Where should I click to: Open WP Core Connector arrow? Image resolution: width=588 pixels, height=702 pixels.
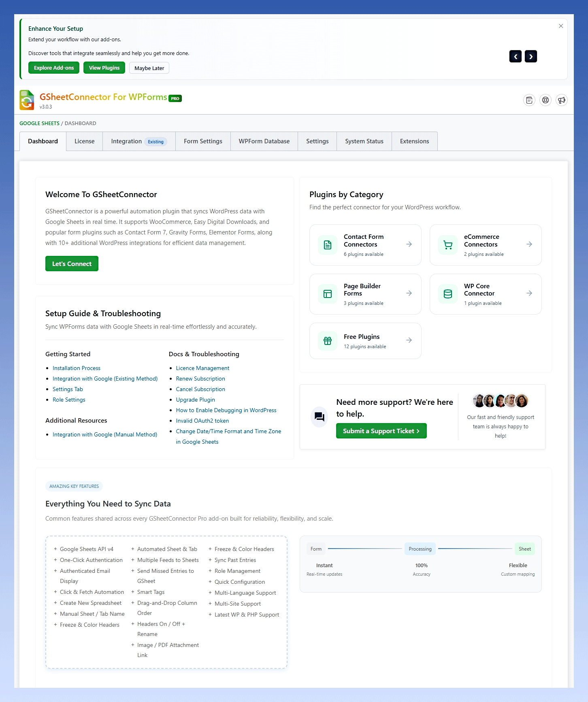tap(529, 293)
